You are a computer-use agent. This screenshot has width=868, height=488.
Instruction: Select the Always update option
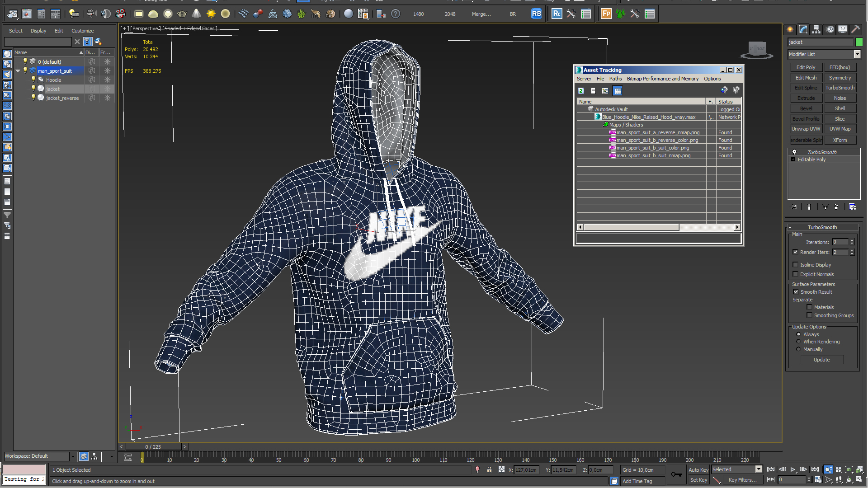point(798,334)
